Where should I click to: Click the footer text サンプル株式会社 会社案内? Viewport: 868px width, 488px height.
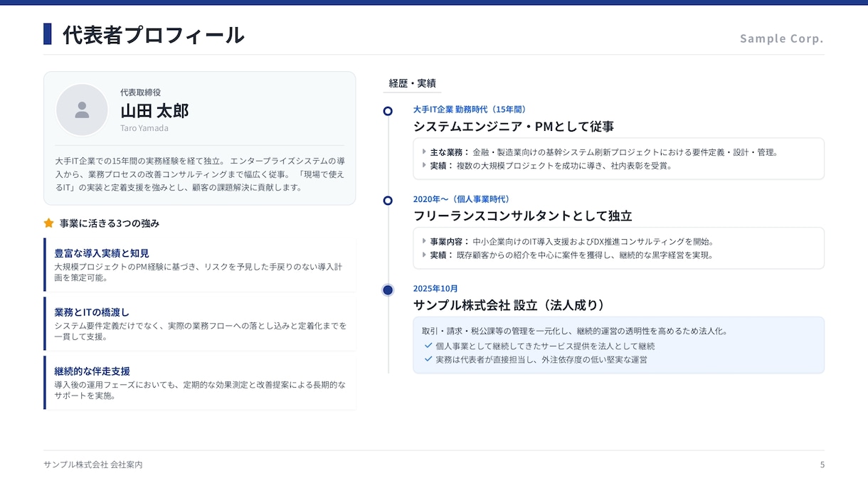pyautogui.click(x=93, y=465)
